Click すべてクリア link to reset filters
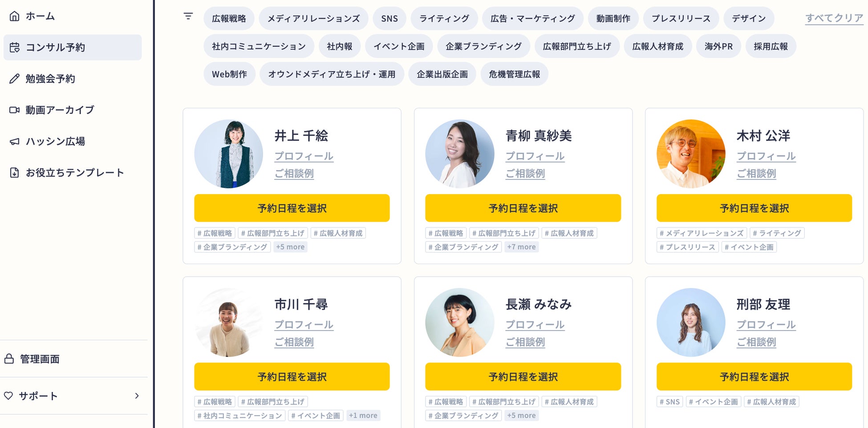 pos(834,18)
